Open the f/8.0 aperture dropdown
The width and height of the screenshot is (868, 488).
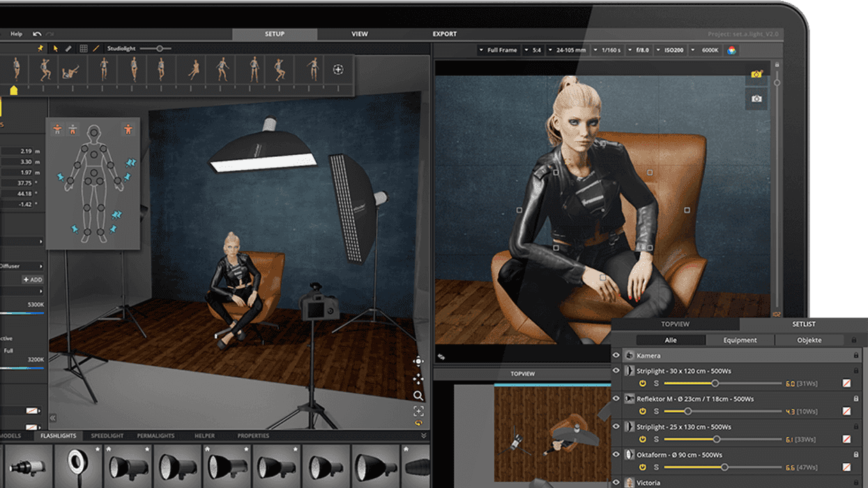(639, 50)
